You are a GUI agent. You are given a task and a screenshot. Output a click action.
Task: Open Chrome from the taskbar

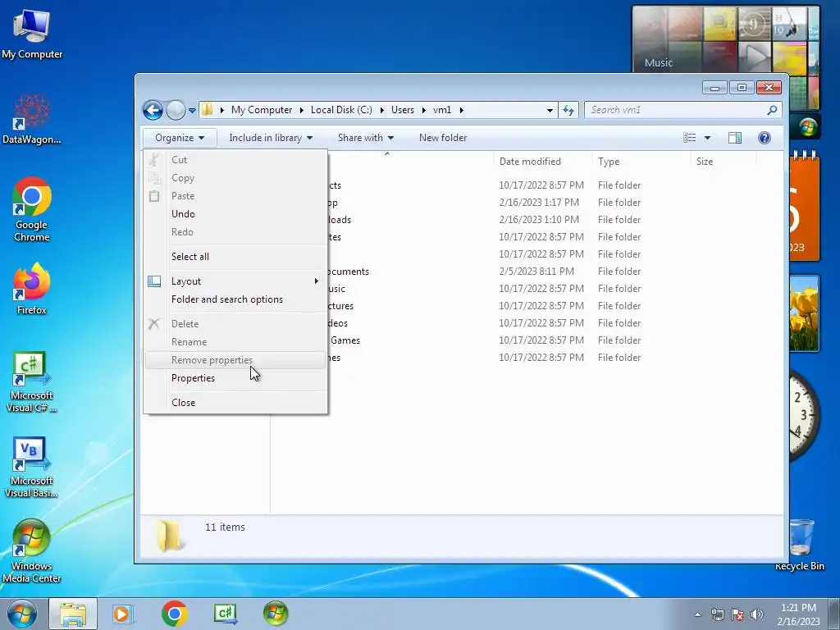tap(174, 614)
